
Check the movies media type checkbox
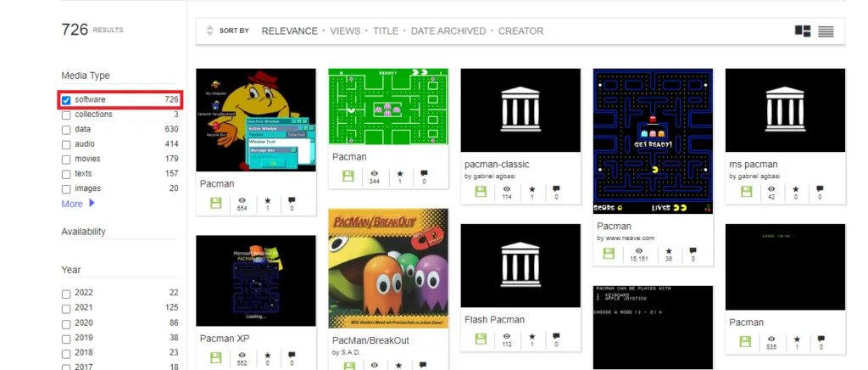coord(66,160)
